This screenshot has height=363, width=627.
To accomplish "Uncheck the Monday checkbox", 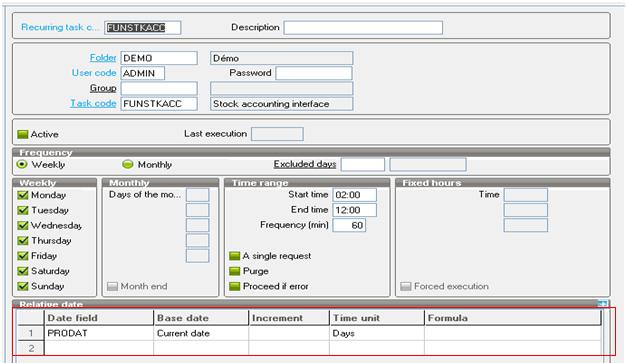I will [23, 195].
